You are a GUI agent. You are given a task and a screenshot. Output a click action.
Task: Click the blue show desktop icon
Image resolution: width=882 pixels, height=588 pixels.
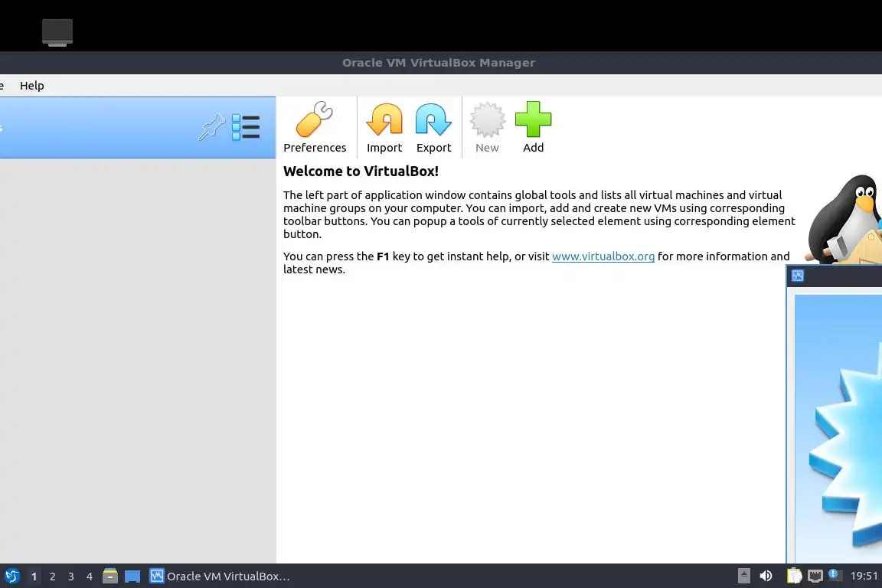click(132, 577)
